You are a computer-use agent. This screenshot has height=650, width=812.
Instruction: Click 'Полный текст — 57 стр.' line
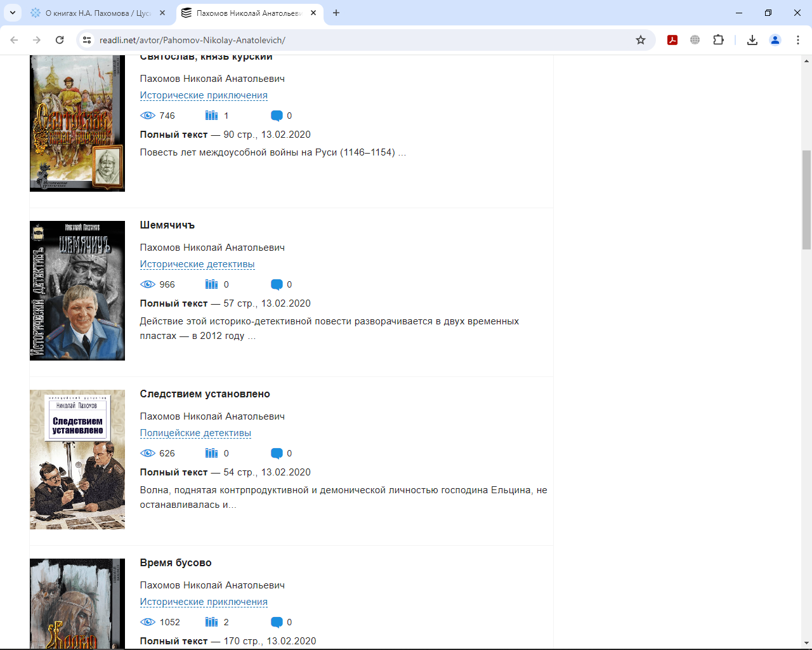(x=225, y=303)
